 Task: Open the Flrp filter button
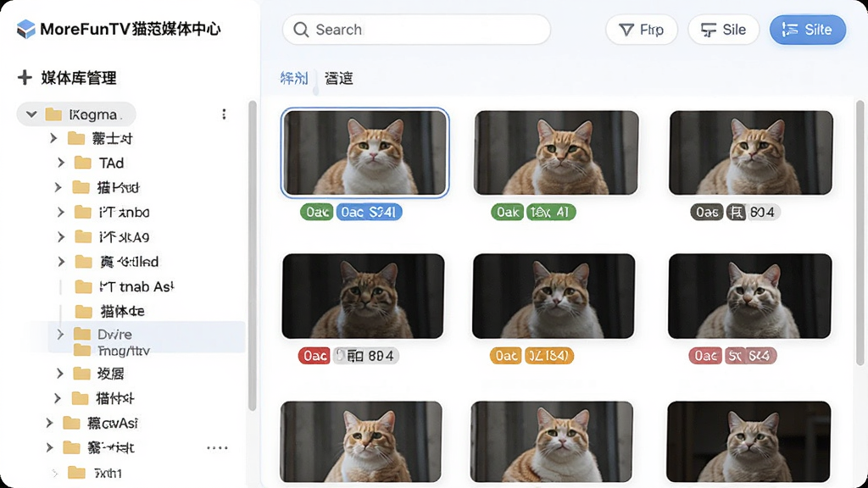pyautogui.click(x=642, y=30)
